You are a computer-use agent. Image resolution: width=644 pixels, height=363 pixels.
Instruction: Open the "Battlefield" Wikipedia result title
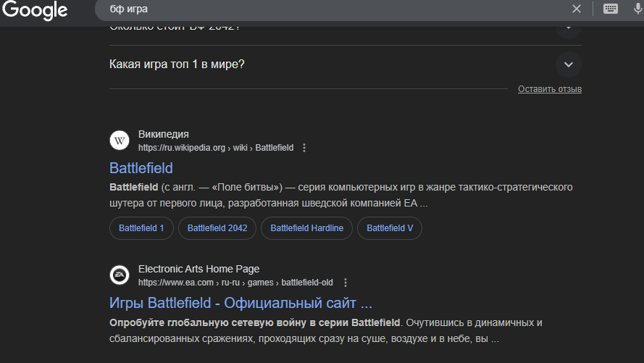[x=141, y=168]
